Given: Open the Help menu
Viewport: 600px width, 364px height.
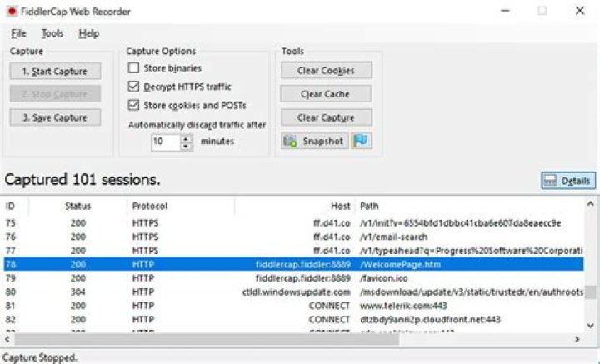Looking at the screenshot, I should point(88,33).
